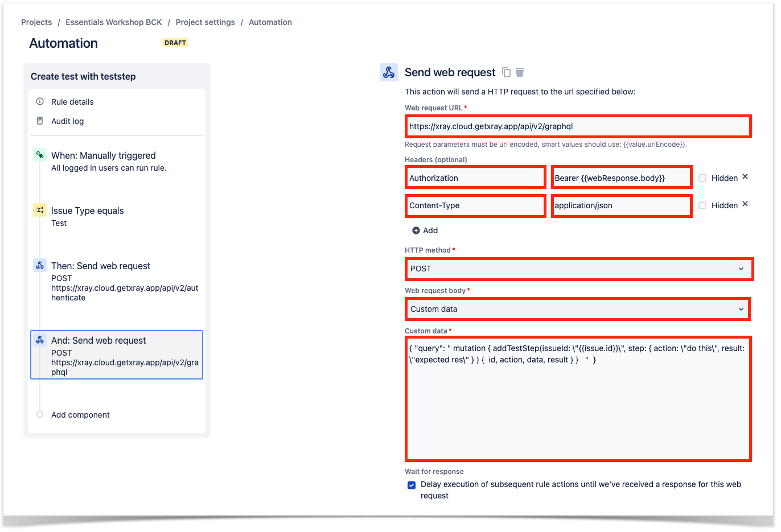781x532 pixels.
Task: Remove the Authorization header row
Action: [745, 177]
